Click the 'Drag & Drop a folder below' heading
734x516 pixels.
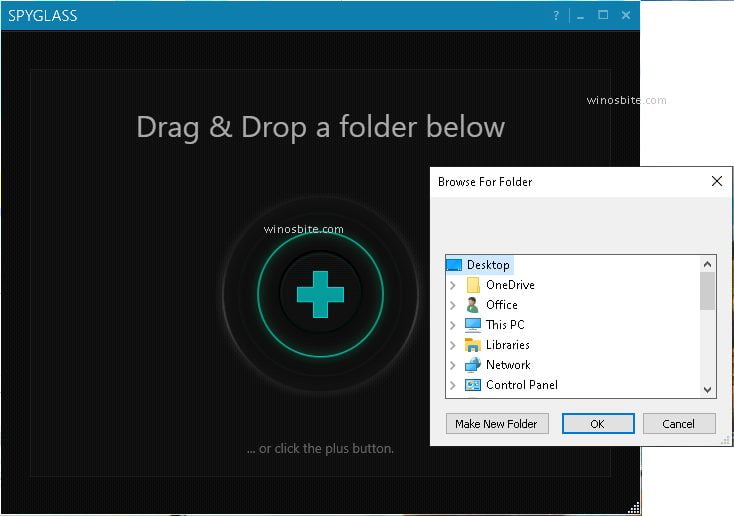(x=321, y=127)
